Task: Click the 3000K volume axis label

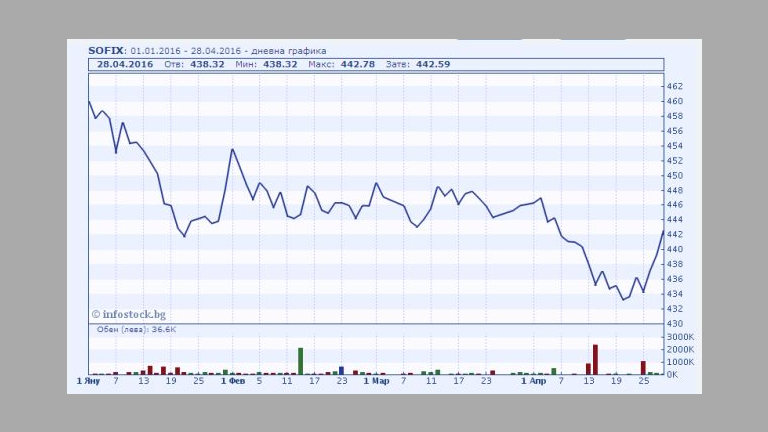Action: coord(679,338)
